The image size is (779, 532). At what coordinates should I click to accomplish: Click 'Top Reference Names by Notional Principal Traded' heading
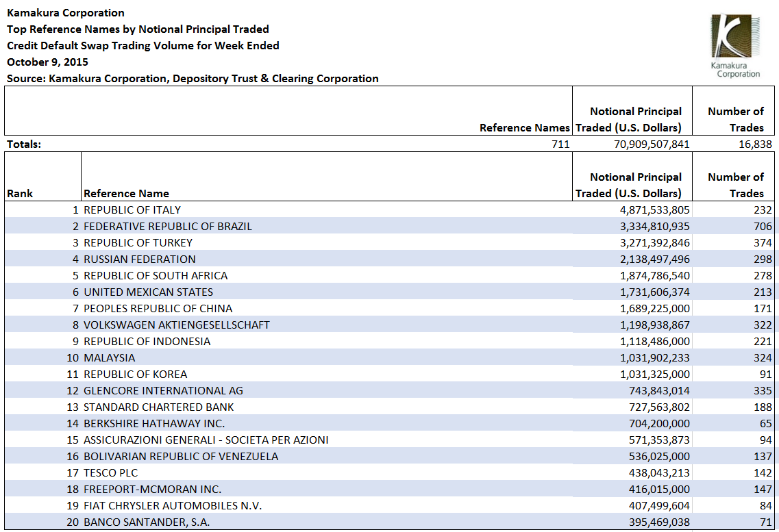click(x=138, y=29)
